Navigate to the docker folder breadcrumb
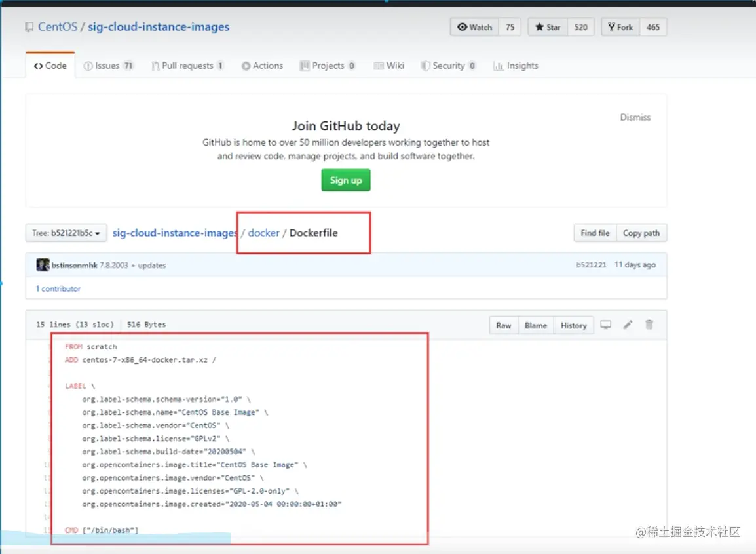The height and width of the screenshot is (554, 756). pos(264,233)
